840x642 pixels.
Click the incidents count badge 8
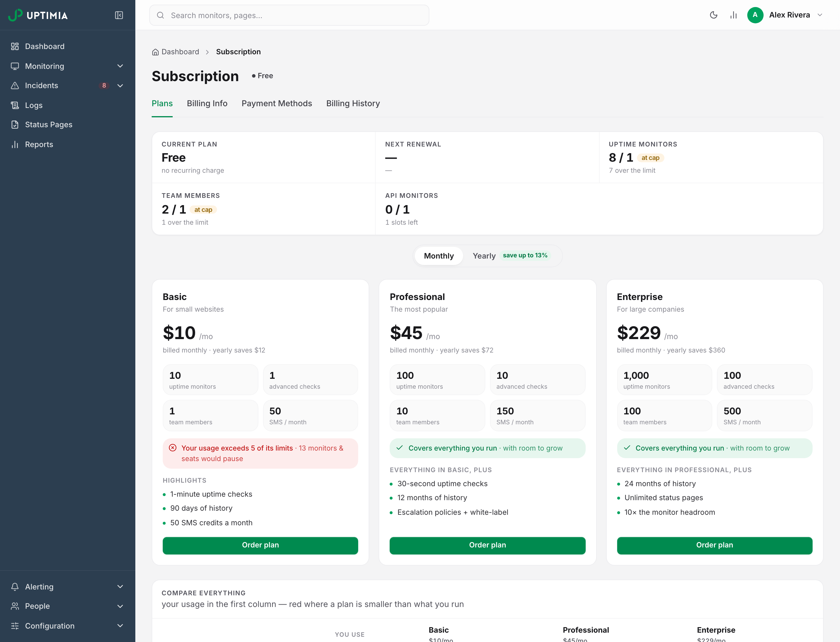(104, 86)
